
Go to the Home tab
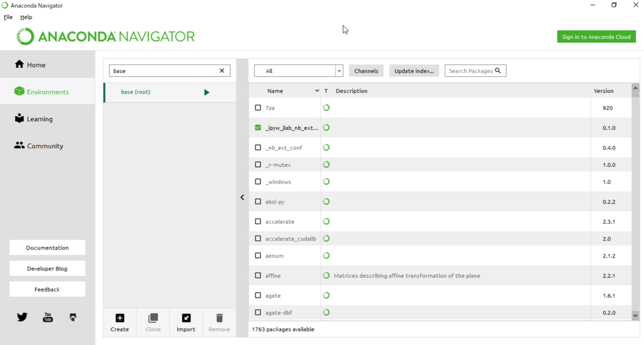(x=48, y=64)
